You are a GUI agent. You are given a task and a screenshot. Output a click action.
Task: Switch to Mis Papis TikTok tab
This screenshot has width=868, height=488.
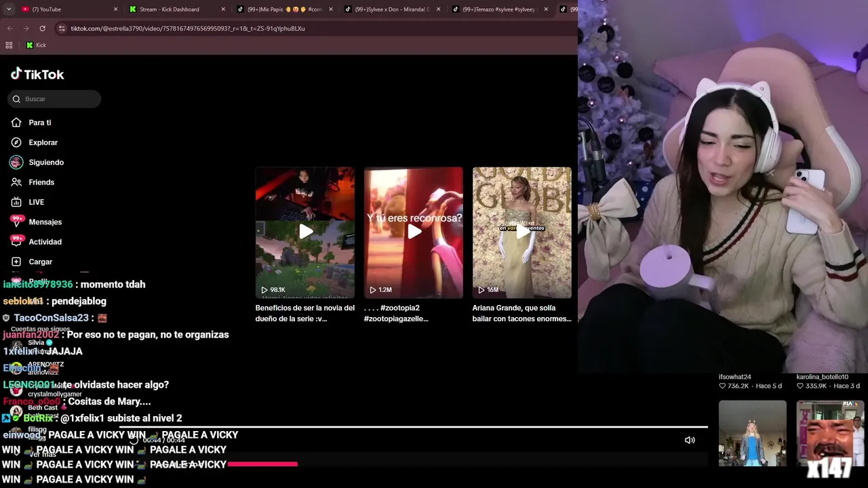[x=284, y=9]
